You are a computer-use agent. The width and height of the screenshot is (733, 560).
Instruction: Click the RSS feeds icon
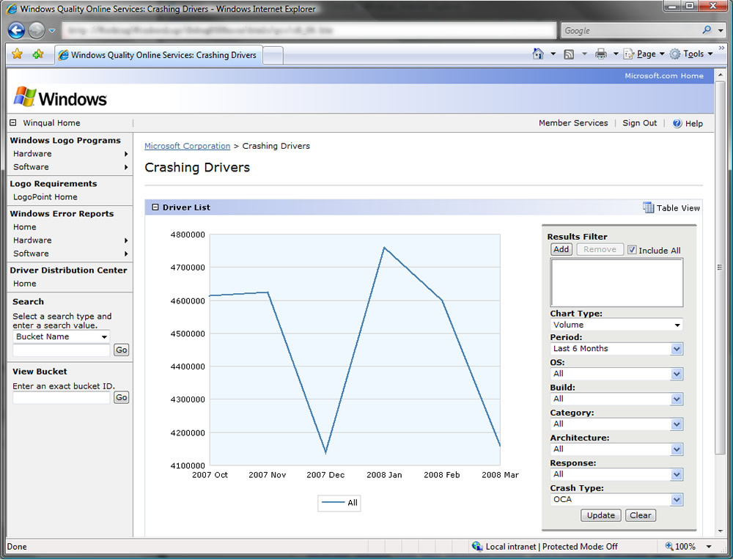tap(569, 54)
